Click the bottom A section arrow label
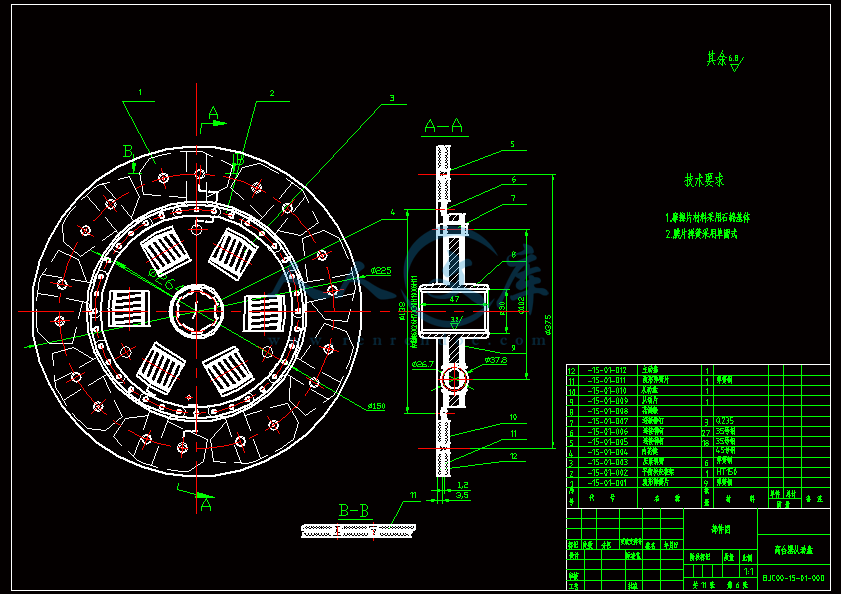The width and height of the screenshot is (841, 594). (x=206, y=505)
